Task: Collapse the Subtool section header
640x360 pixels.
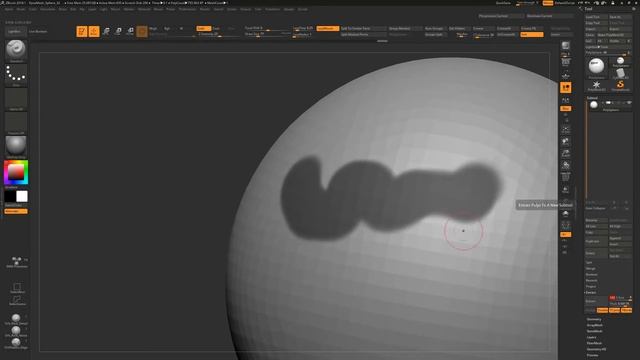Action: coord(592,98)
